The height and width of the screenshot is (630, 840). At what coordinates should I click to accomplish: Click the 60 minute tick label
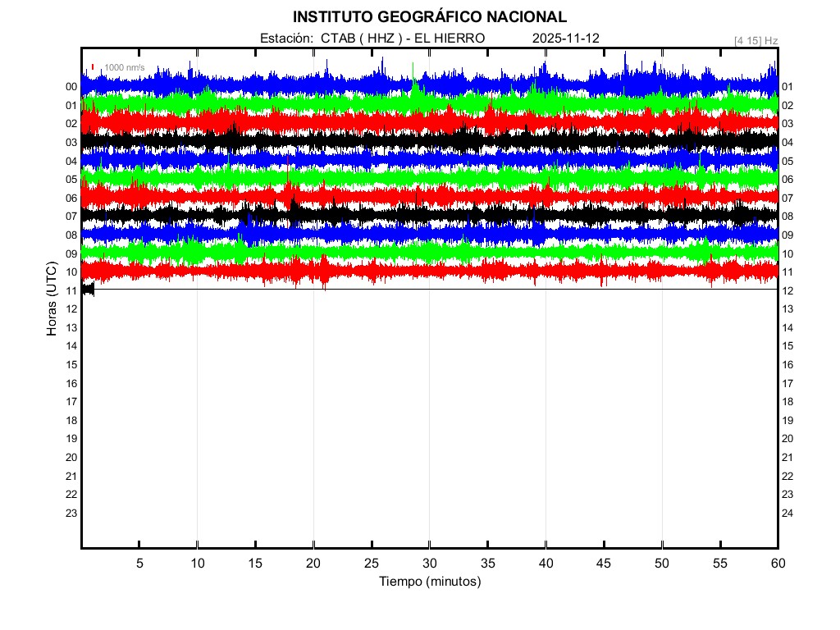778,564
